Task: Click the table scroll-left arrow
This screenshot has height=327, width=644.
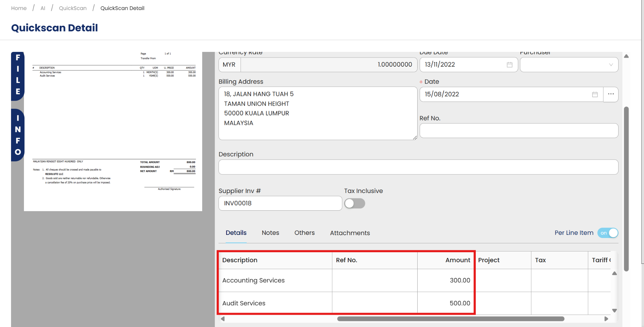Action: (223, 319)
